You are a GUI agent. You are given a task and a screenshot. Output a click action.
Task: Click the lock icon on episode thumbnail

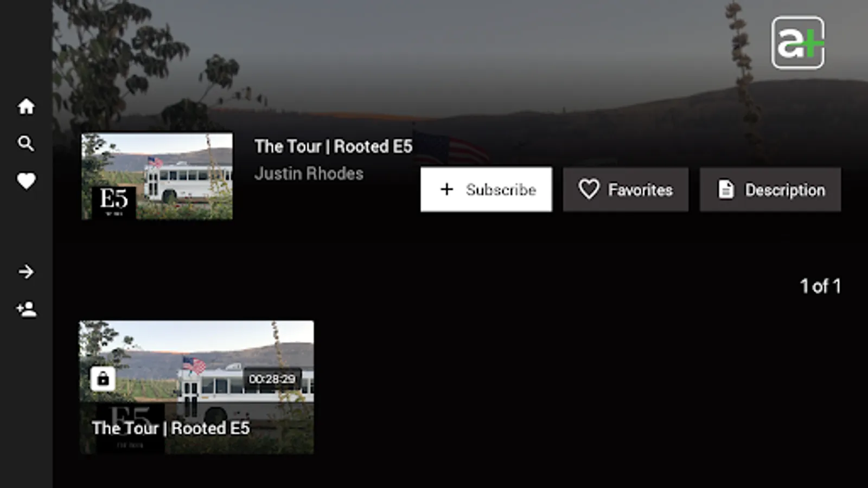tap(103, 378)
